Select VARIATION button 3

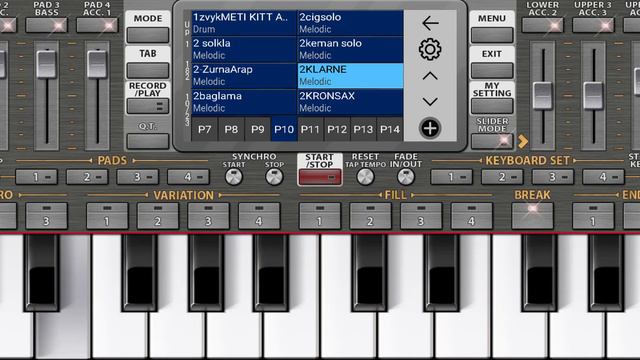208,216
